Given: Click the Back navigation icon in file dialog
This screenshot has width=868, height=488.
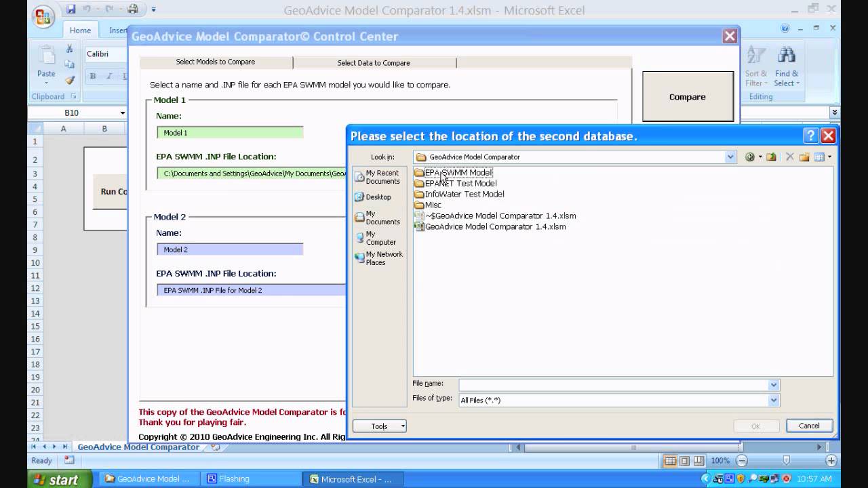Looking at the screenshot, I should click(x=750, y=157).
